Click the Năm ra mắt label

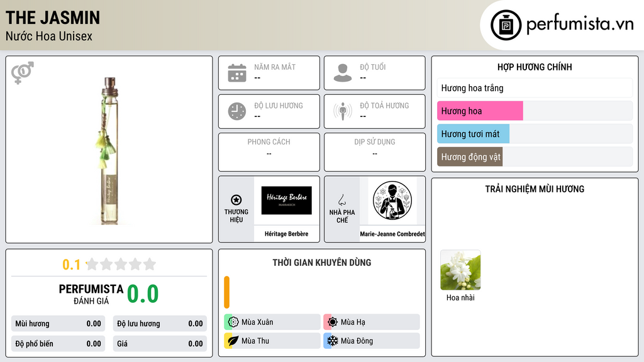point(275,67)
